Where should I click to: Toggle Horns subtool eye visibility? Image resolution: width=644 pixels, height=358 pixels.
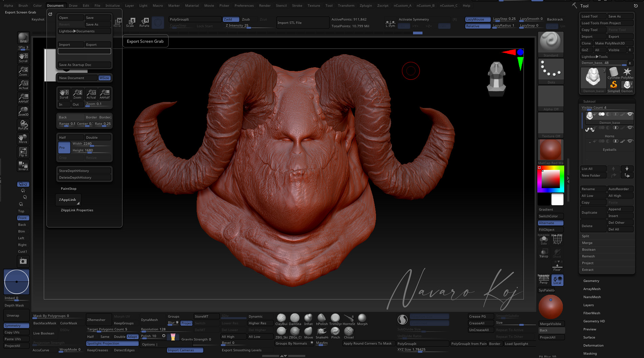pos(630,128)
